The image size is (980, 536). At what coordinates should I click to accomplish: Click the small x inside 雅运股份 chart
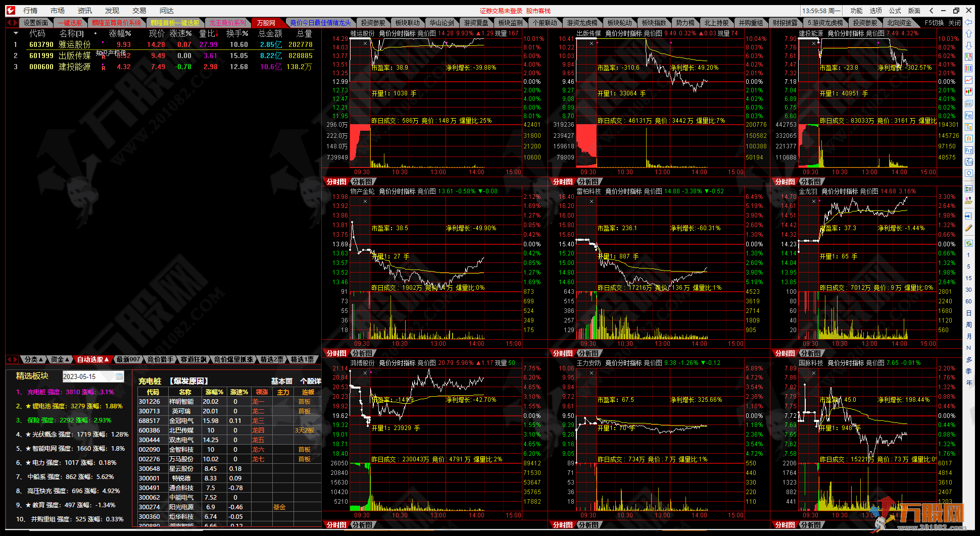[x=365, y=43]
